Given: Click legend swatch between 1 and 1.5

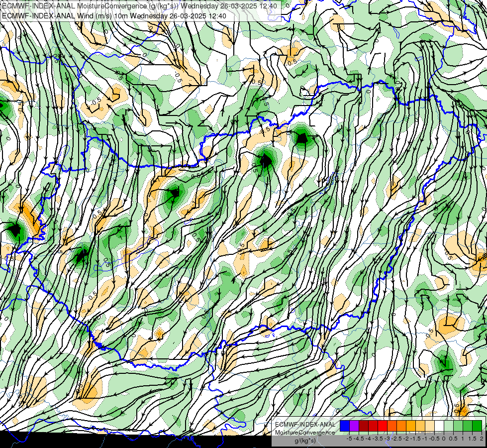Looking at the screenshot, I should (468, 426).
